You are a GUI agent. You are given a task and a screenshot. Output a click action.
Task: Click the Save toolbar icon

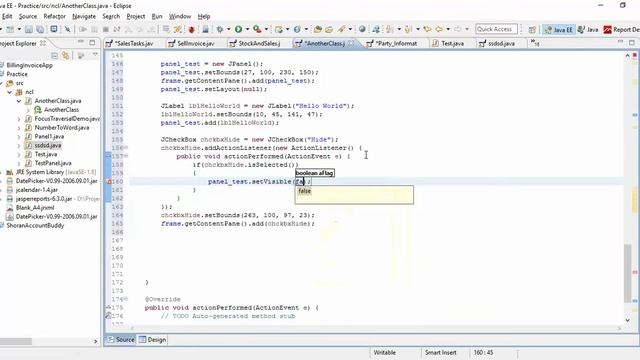pos(29,29)
